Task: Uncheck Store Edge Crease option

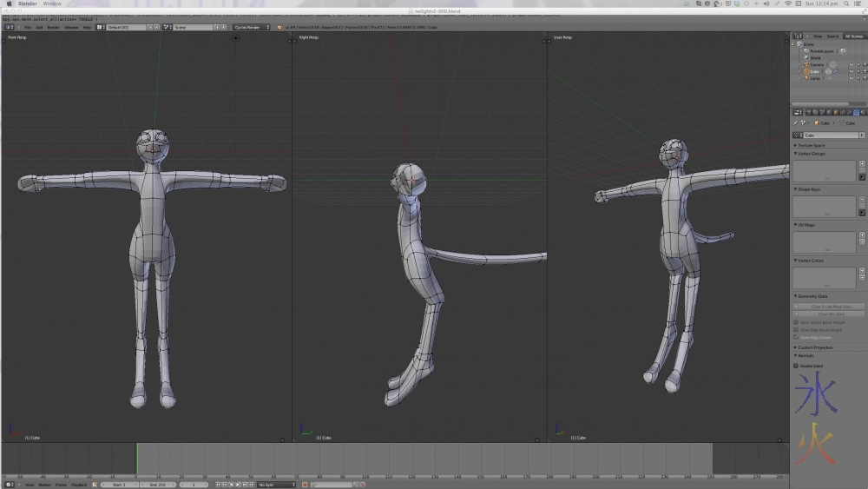Action: pyautogui.click(x=796, y=337)
